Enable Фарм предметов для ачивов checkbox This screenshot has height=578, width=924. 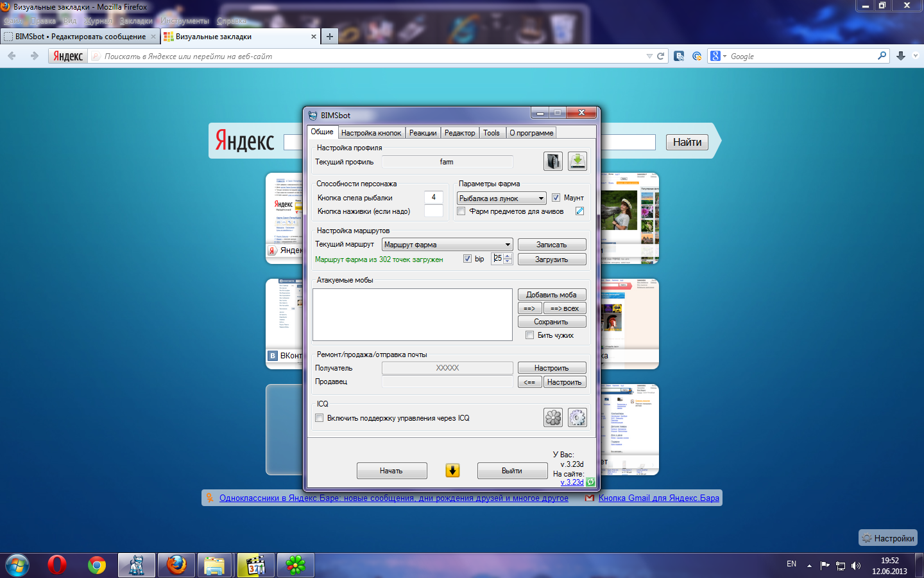[x=461, y=211]
